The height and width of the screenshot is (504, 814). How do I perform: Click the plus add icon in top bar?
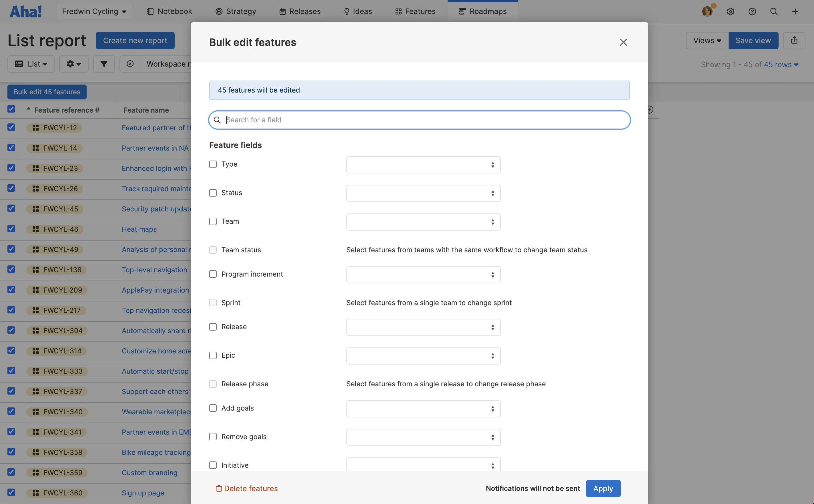[795, 12]
